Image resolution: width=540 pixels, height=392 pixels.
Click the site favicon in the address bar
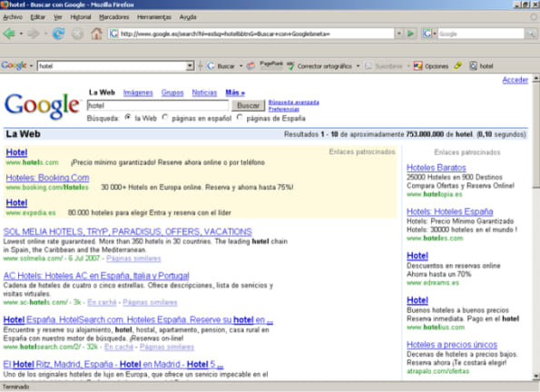click(x=113, y=34)
